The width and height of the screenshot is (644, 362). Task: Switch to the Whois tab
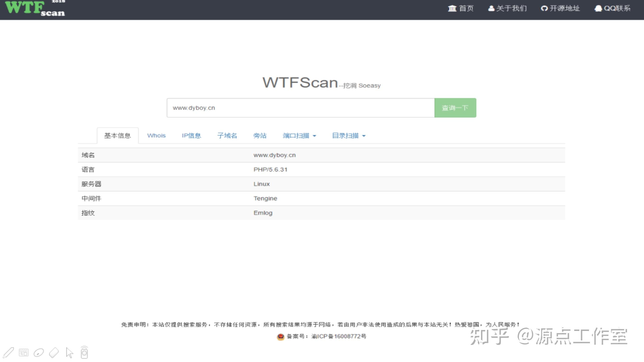(x=156, y=136)
